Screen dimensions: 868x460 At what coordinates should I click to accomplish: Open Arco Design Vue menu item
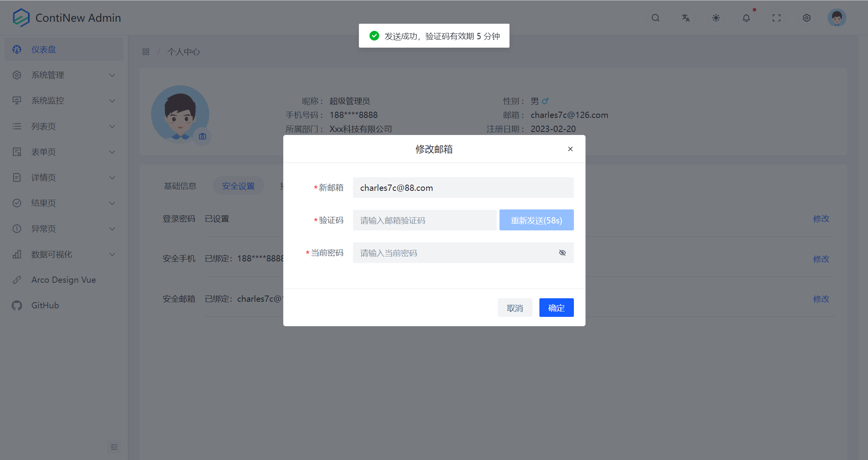[x=64, y=280]
